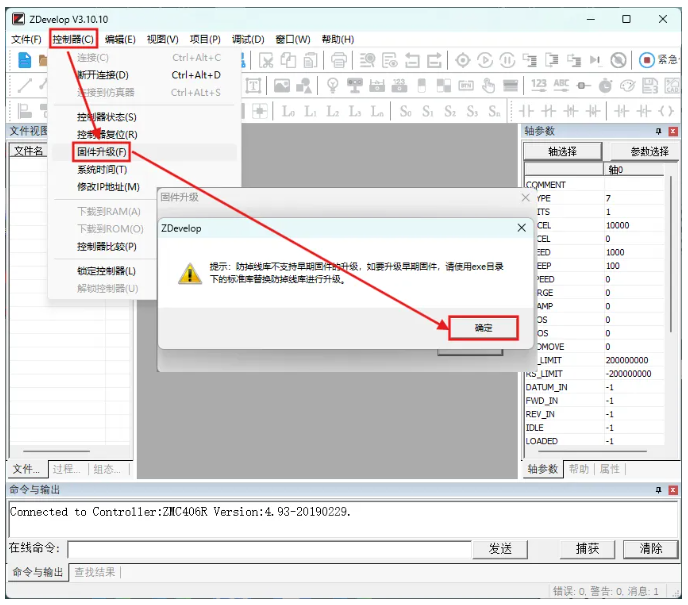Click the S1 toolbar icon
Viewport: 688px width, 605px height.
tap(428, 111)
